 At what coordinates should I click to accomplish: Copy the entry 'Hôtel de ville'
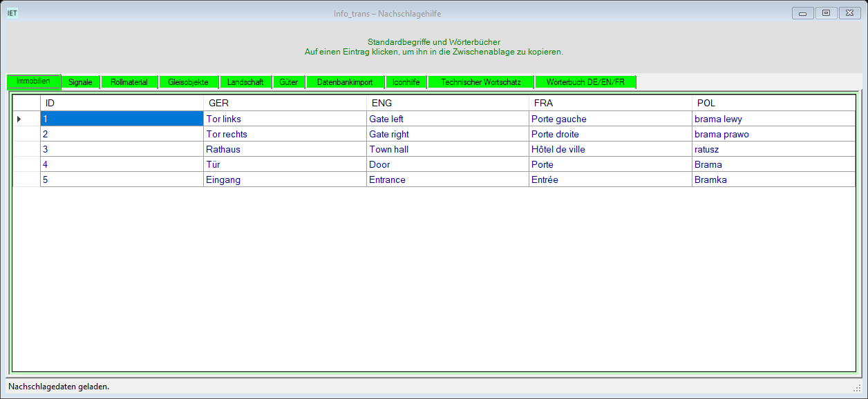(610, 149)
